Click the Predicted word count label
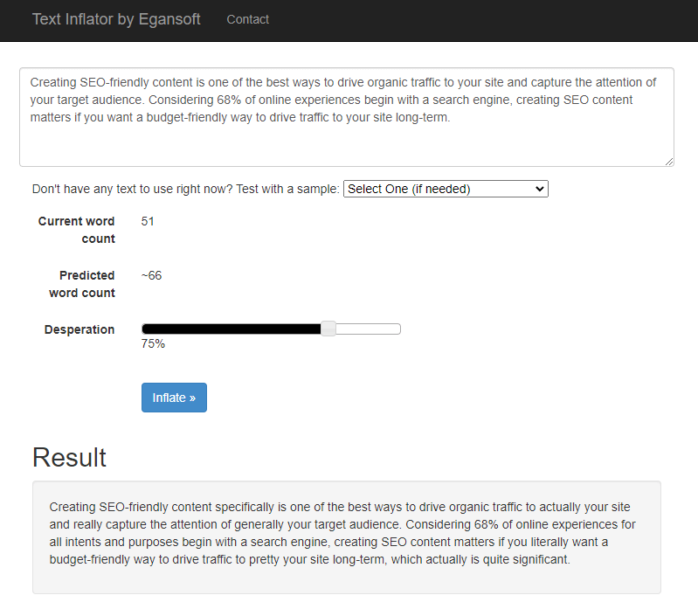Screen dimensions: 698x616 tap(82, 284)
